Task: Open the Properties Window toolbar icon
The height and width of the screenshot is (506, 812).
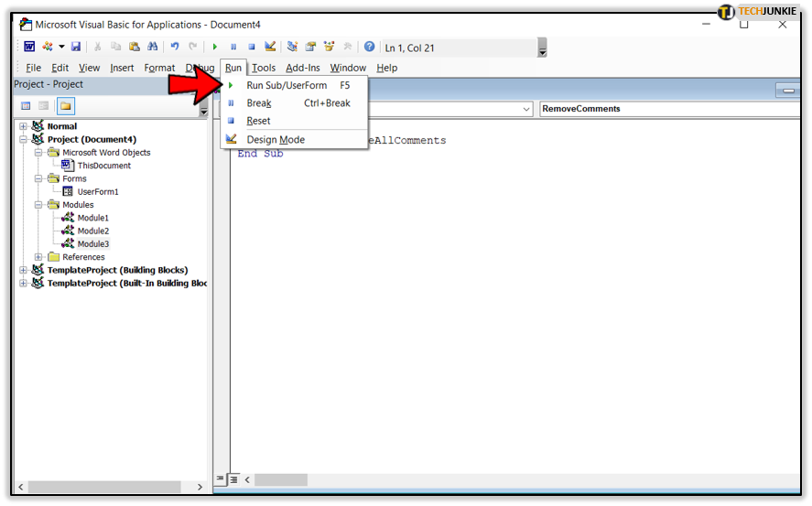Action: pos(310,47)
